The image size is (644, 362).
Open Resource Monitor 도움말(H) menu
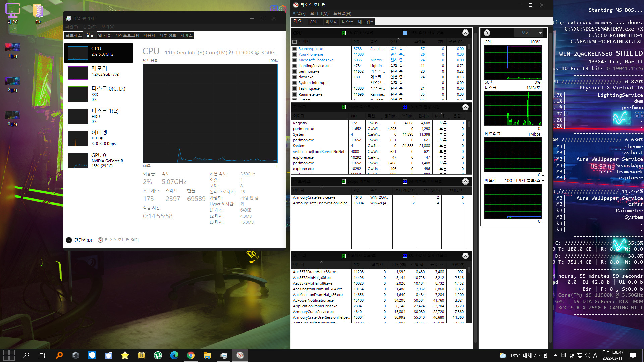tap(342, 13)
